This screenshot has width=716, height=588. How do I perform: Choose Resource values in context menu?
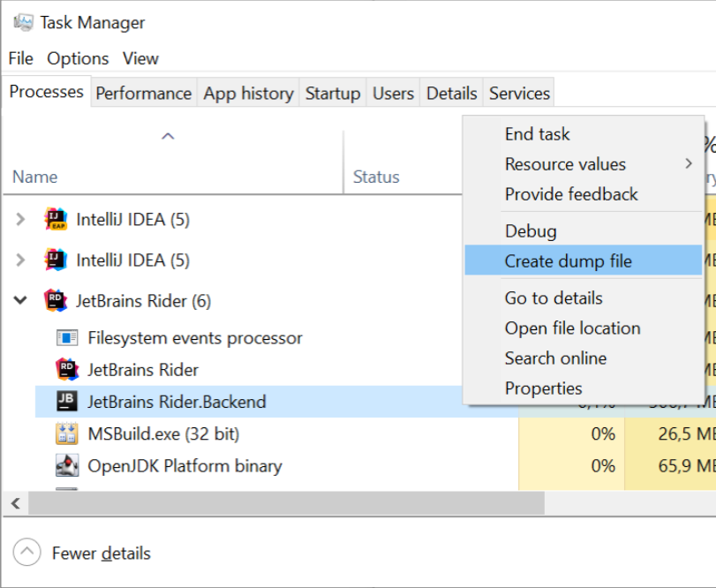tap(583, 164)
